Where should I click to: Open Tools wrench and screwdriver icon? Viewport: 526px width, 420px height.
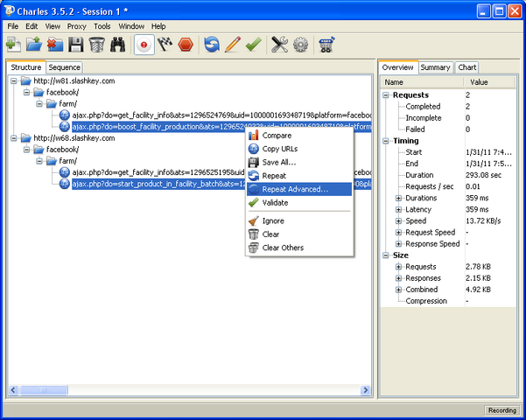tap(279, 45)
